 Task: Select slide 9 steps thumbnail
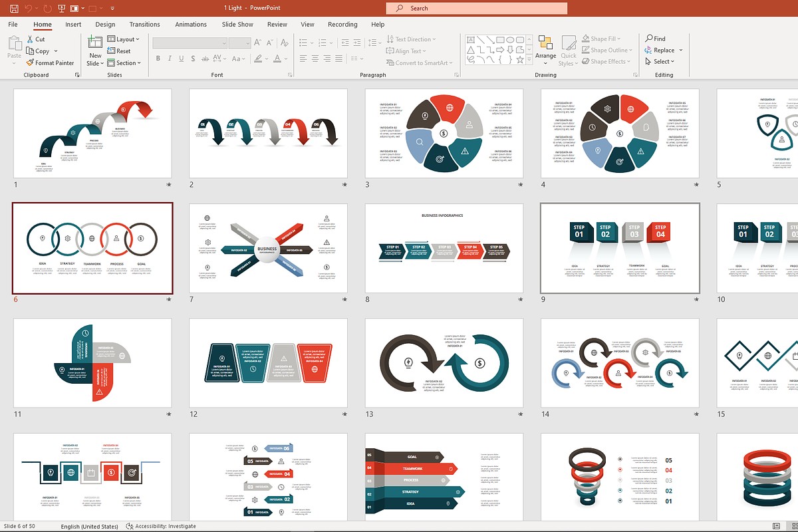pyautogui.click(x=620, y=248)
